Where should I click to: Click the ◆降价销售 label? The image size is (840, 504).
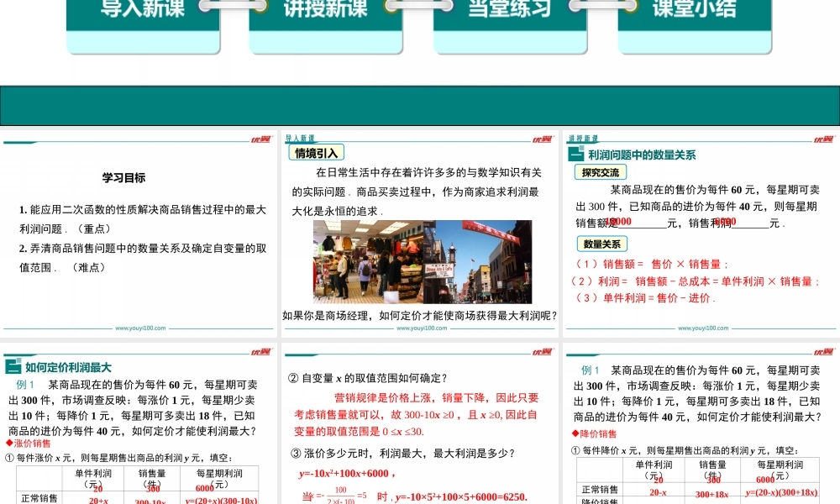594,433
